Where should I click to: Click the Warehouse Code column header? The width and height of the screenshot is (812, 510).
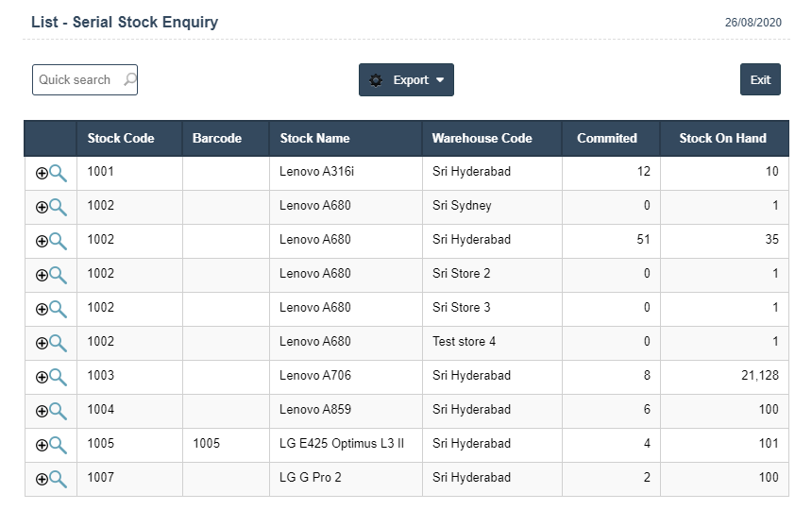pos(482,138)
